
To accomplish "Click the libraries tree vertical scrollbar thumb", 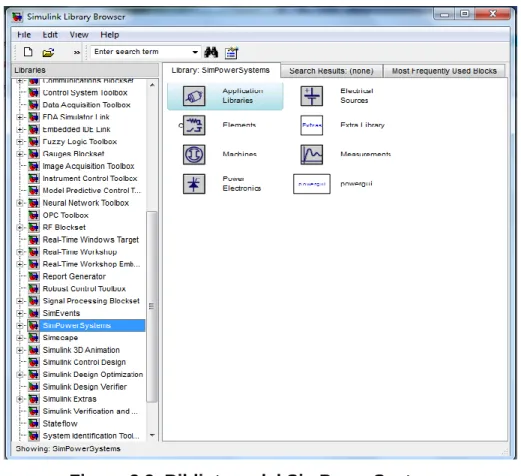I will click(x=152, y=307).
